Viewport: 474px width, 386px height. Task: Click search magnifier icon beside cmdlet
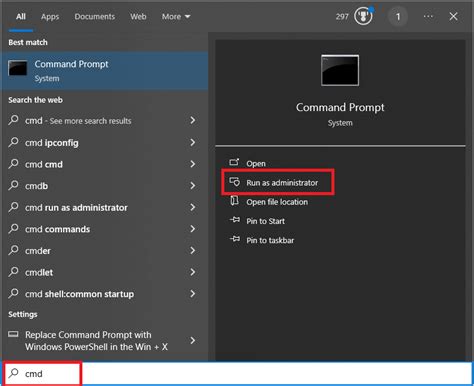pos(13,271)
